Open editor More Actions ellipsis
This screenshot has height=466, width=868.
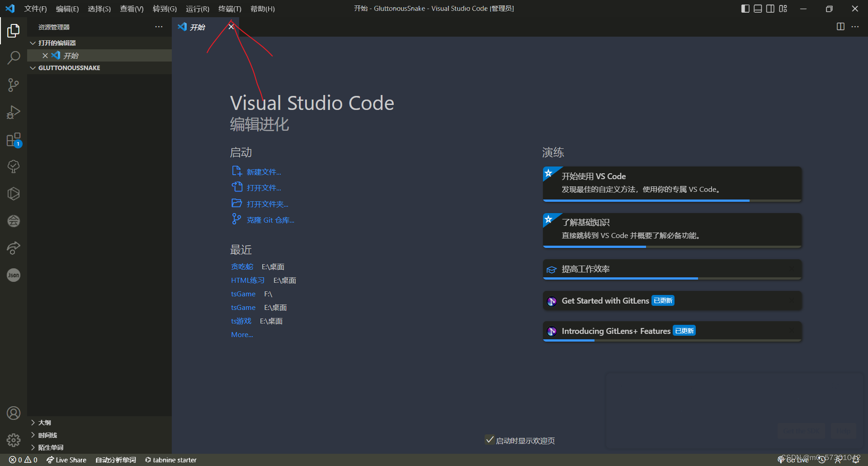tap(855, 27)
